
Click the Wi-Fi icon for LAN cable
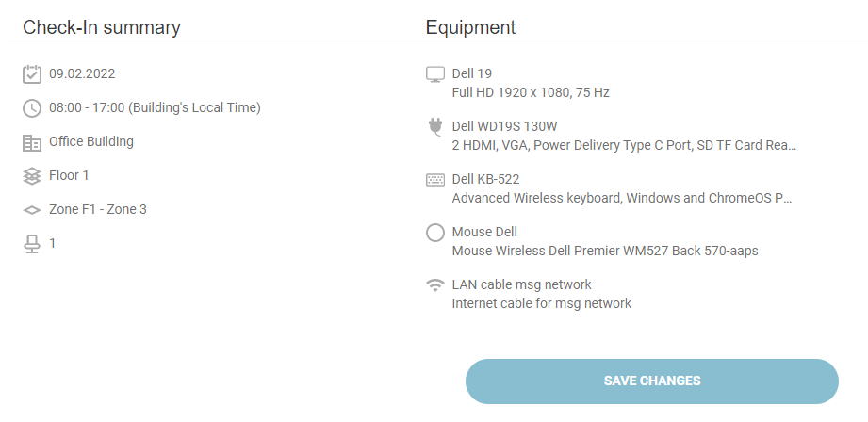(x=434, y=284)
